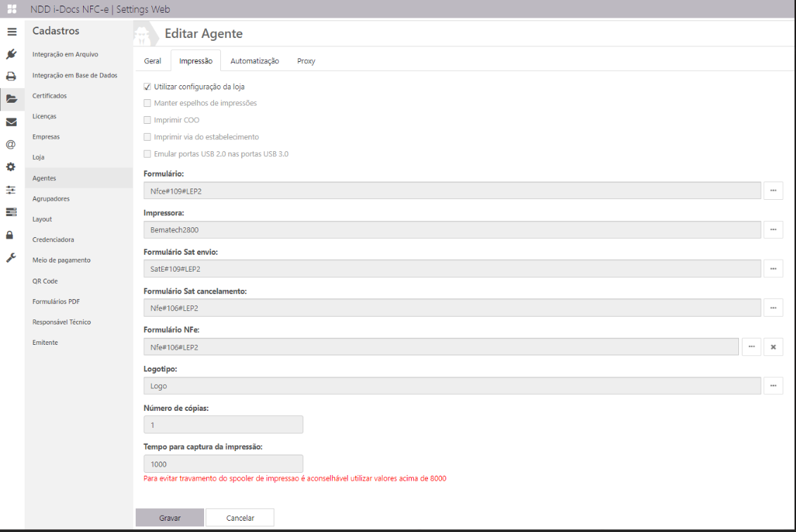Browse for Formulário with its ellipsis button

[773, 191]
